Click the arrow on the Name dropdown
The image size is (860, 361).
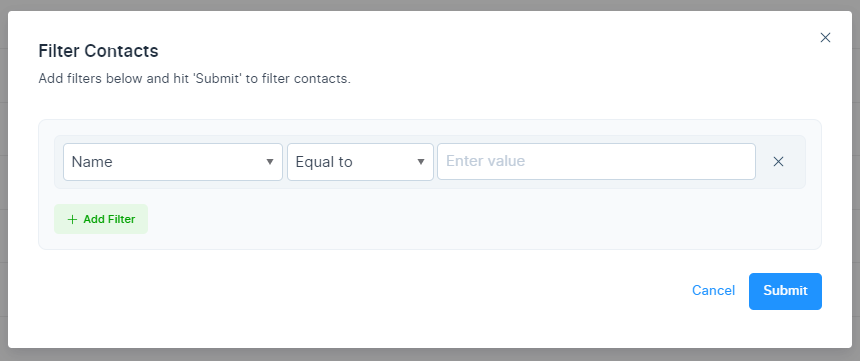pos(270,162)
